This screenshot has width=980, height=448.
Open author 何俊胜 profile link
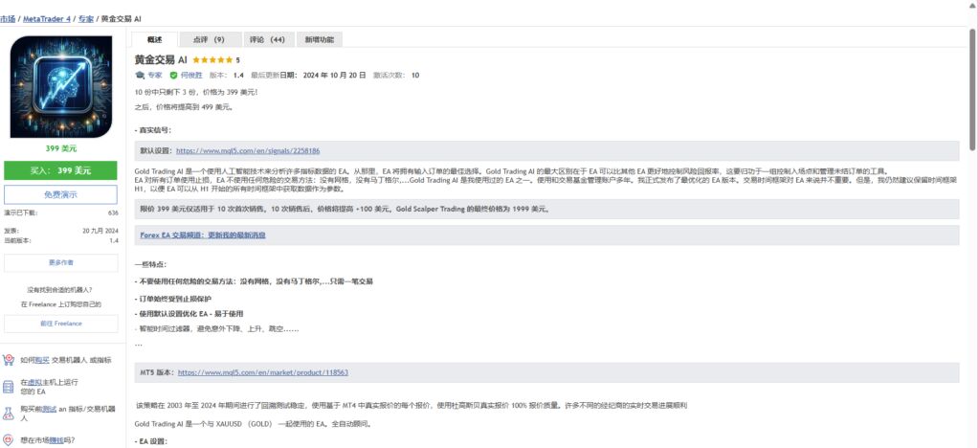click(x=191, y=75)
